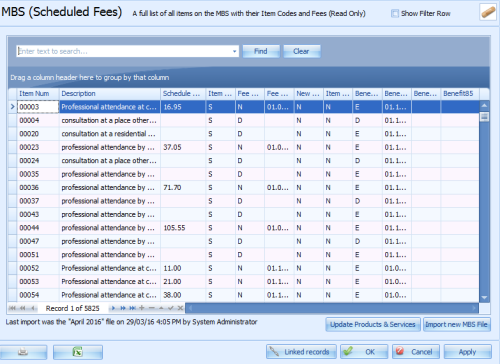Go to first record in navigator
500x364 pixels.
tap(12, 308)
